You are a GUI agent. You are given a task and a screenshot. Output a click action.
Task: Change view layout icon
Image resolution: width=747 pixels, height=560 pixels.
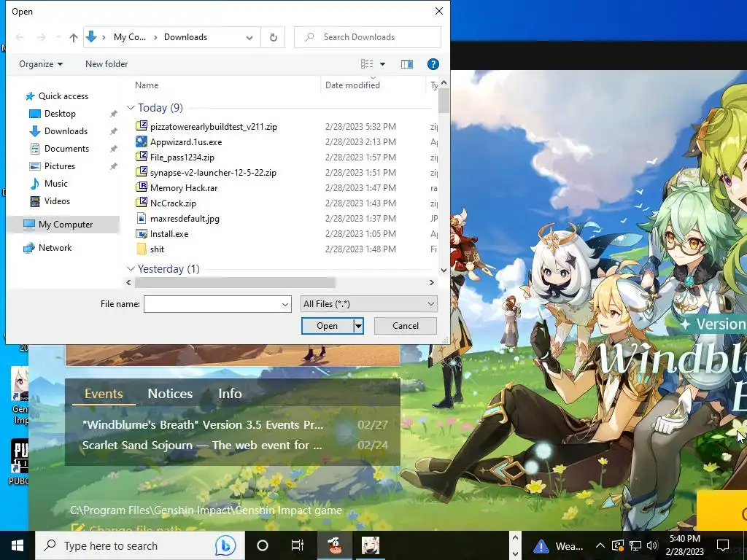pyautogui.click(x=367, y=64)
